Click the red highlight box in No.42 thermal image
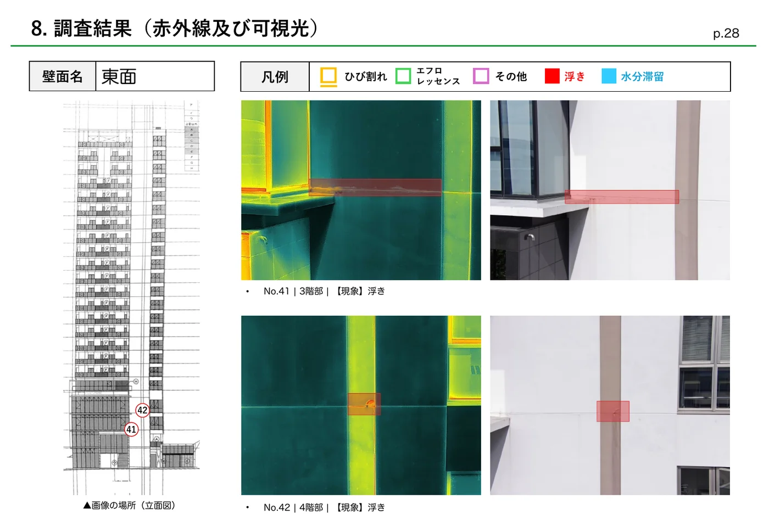The height and width of the screenshot is (532, 769). pos(364,404)
